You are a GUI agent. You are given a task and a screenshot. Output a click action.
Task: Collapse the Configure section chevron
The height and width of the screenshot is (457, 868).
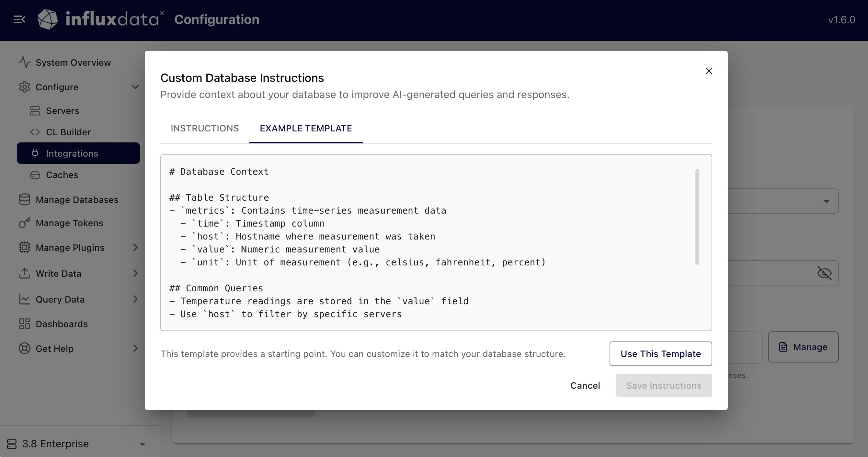pyautogui.click(x=135, y=87)
